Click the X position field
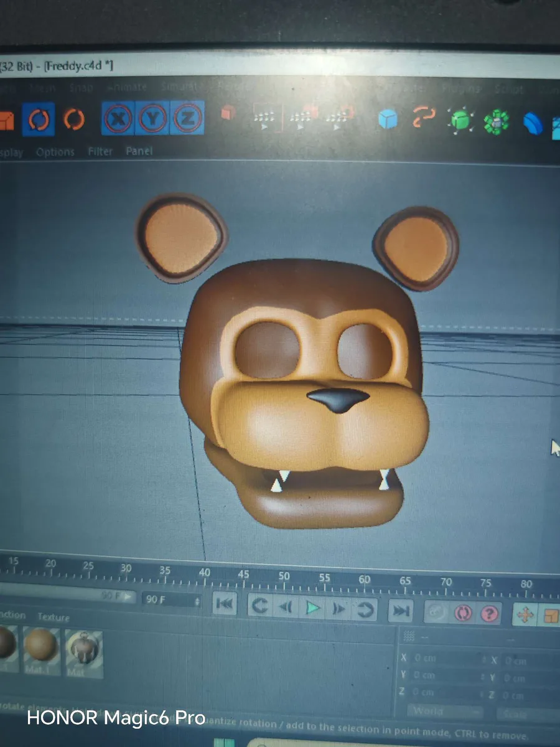The width and height of the screenshot is (560, 747). pos(446,658)
